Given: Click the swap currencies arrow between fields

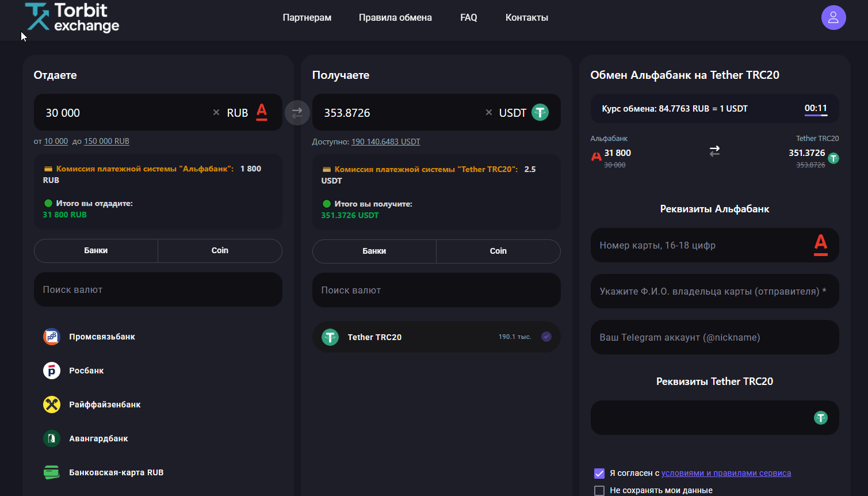Looking at the screenshot, I should [x=297, y=113].
